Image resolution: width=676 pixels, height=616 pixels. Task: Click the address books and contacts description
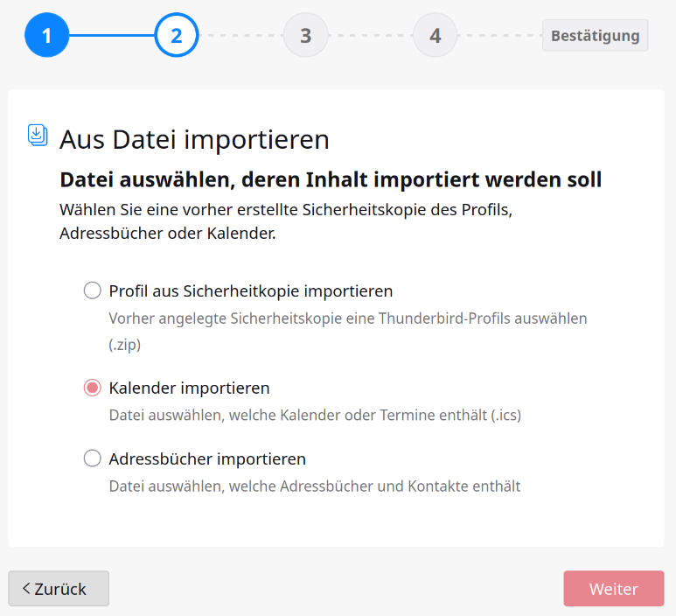pyautogui.click(x=315, y=486)
